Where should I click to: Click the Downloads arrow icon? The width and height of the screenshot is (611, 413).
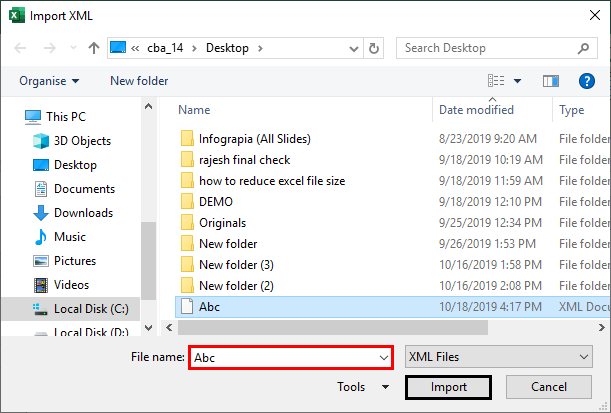pyautogui.click(x=41, y=213)
